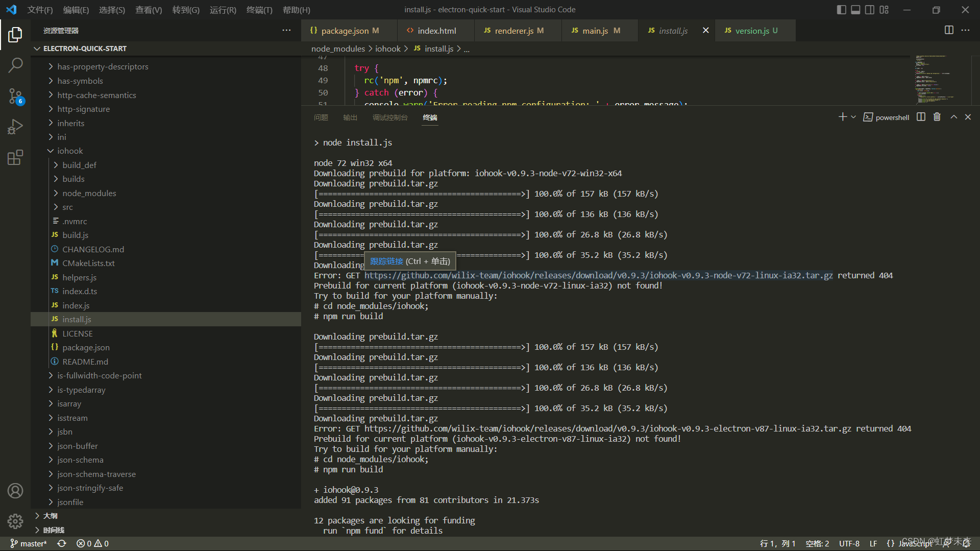Open the Accounts menu icon
The width and height of the screenshot is (980, 551).
(15, 491)
